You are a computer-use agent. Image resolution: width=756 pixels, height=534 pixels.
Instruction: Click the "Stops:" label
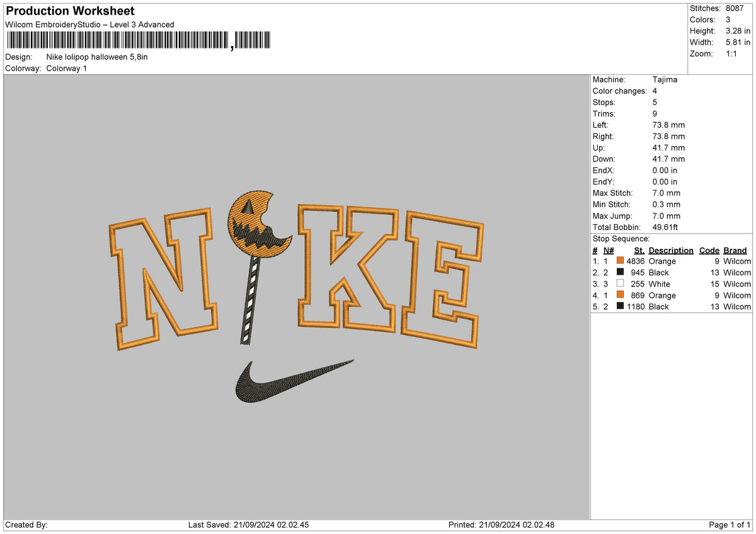pyautogui.click(x=604, y=102)
